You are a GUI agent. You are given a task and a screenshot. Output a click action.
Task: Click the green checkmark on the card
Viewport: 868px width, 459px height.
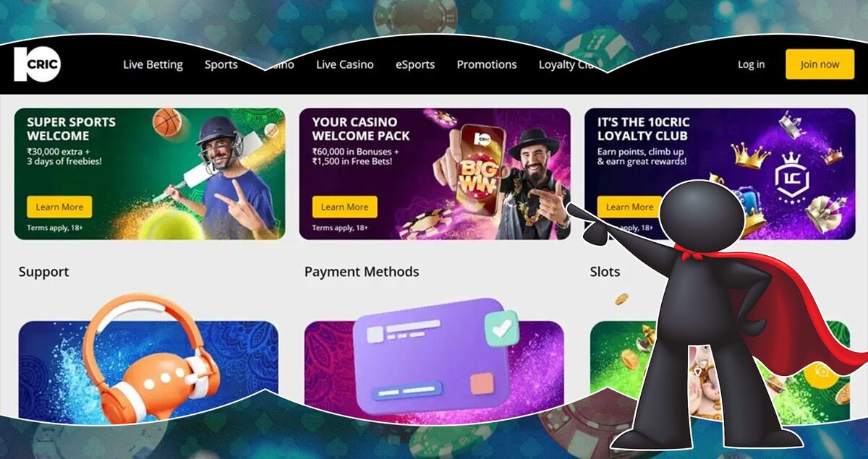501,328
